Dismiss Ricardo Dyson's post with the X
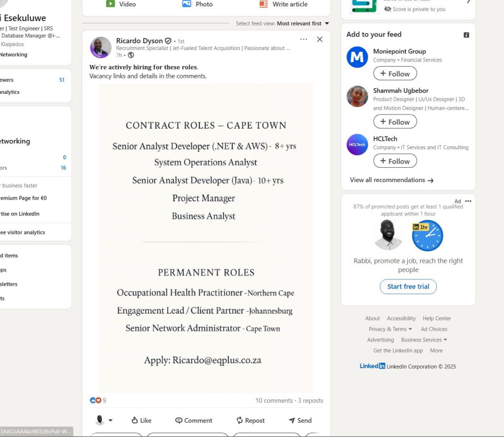Viewport: 504px width, 437px height. tap(319, 39)
